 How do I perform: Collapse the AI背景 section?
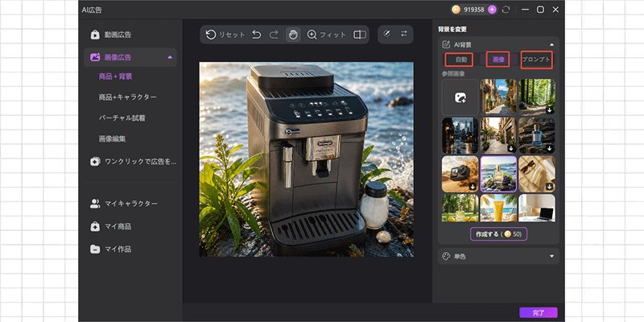click(x=551, y=44)
